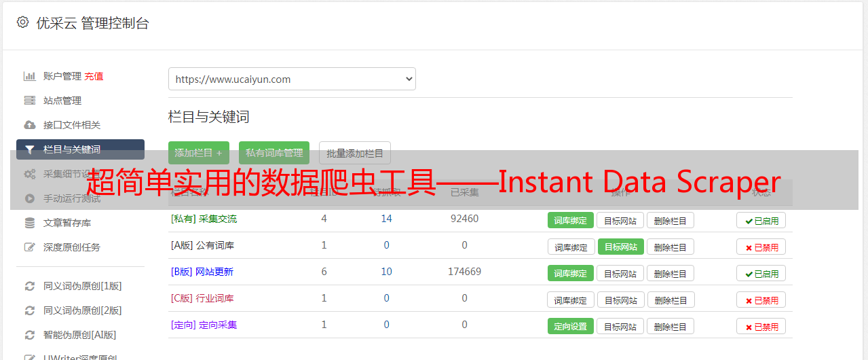Click the gear icon beside 优采云 管理控制台
This screenshot has width=868, height=360.
click(22, 22)
